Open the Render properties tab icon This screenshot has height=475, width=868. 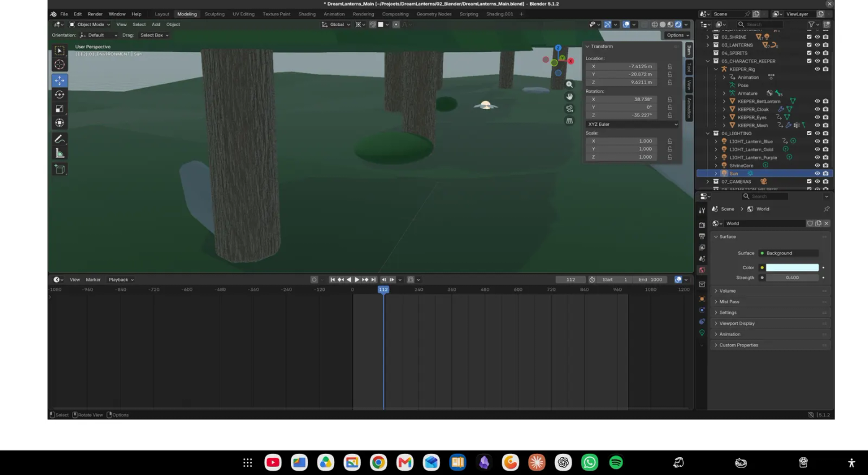702,225
